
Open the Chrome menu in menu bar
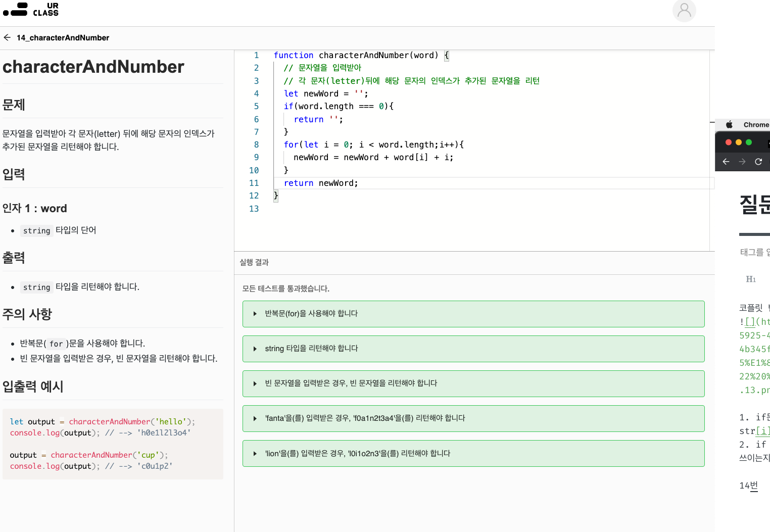click(x=756, y=125)
